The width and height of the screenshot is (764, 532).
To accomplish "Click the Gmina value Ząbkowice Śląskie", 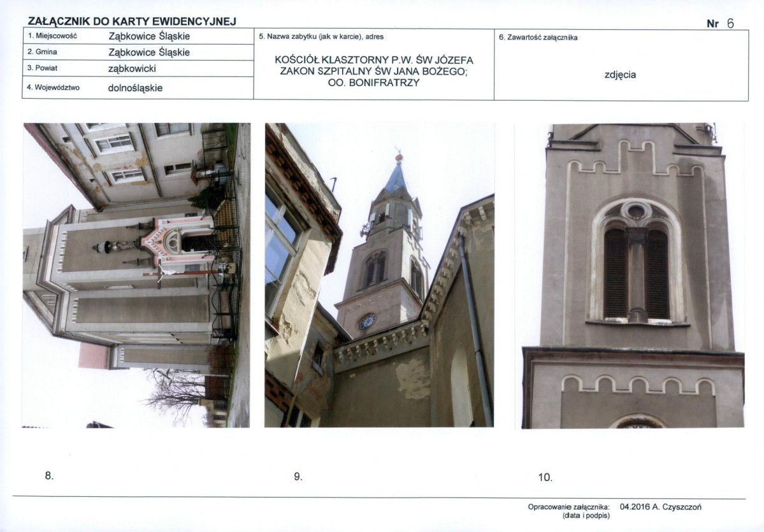I will click(149, 52).
